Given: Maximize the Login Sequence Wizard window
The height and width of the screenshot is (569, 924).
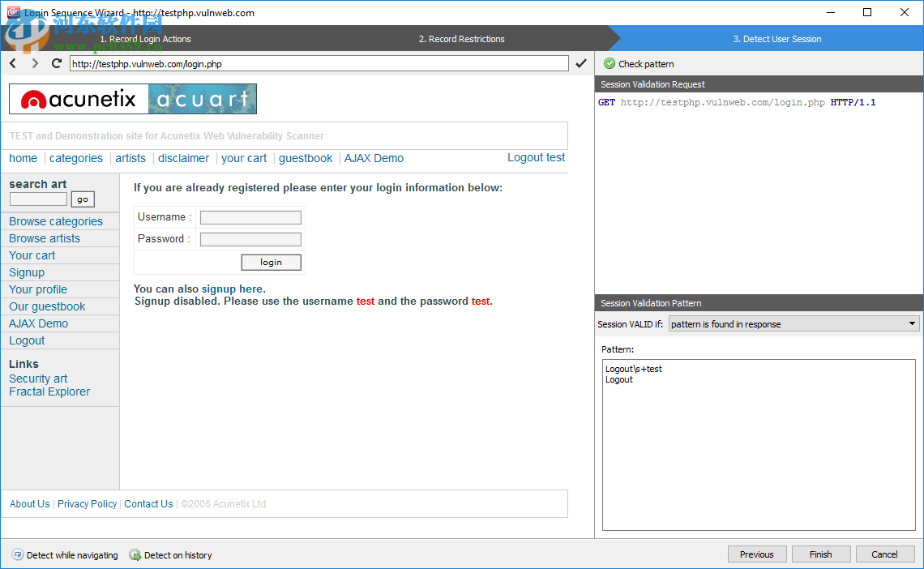Looking at the screenshot, I should click(866, 12).
